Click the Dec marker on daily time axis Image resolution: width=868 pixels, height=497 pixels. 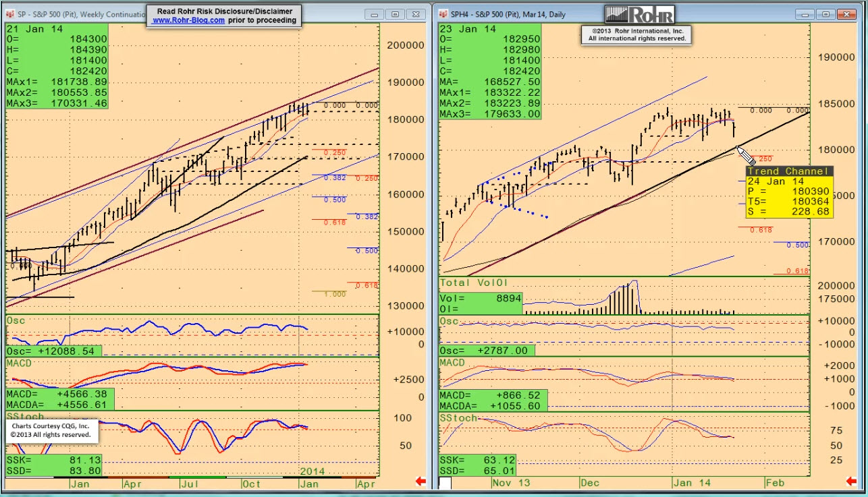pos(589,483)
